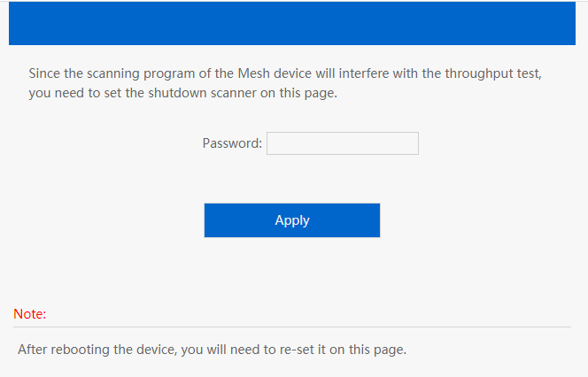
Task: Click the blue header banner
Action: pos(292,23)
